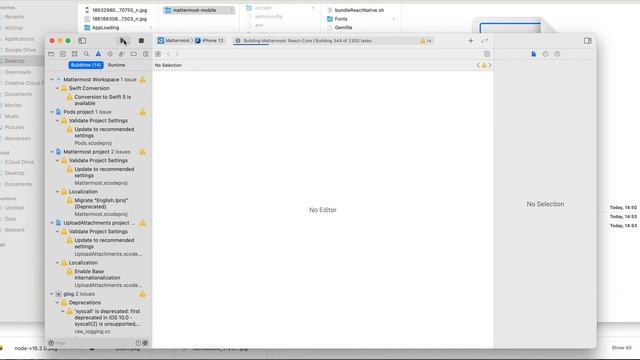Open the Report navigator icon

pyautogui.click(x=146, y=54)
